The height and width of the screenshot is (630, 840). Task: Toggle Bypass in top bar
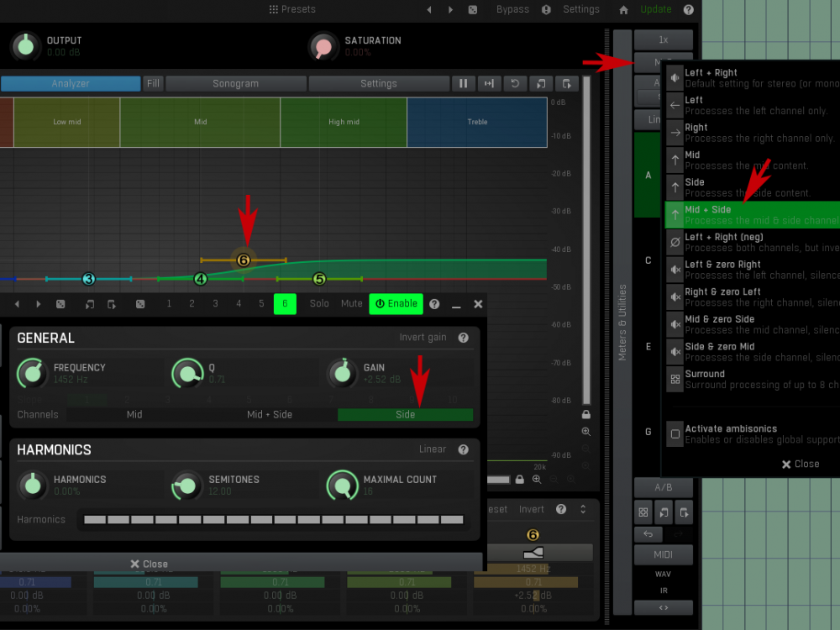512,9
